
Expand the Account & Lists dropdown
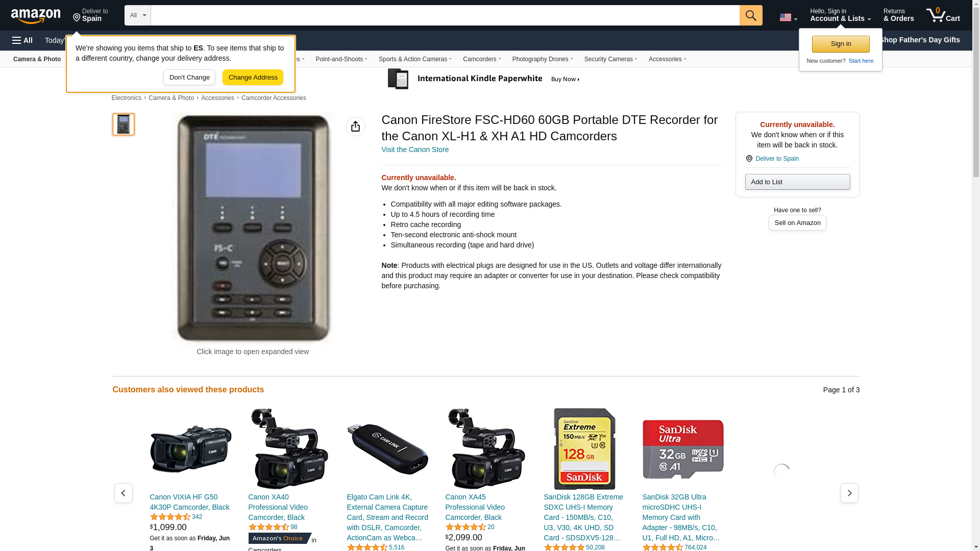tap(840, 15)
